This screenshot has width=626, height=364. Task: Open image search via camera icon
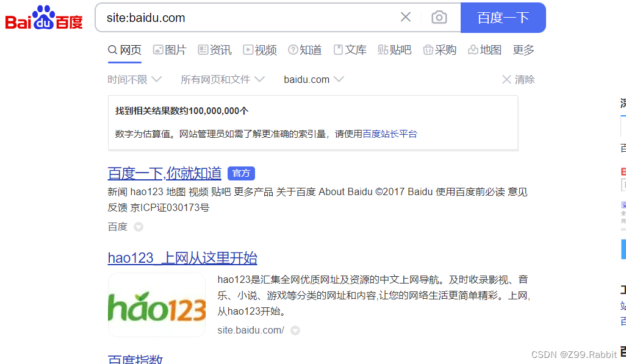pos(439,17)
